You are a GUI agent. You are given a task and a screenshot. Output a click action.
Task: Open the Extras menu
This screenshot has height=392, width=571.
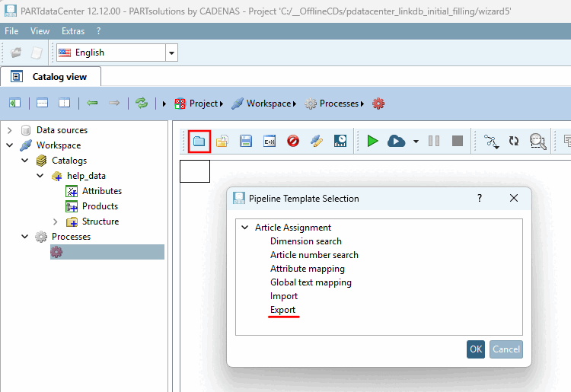73,31
